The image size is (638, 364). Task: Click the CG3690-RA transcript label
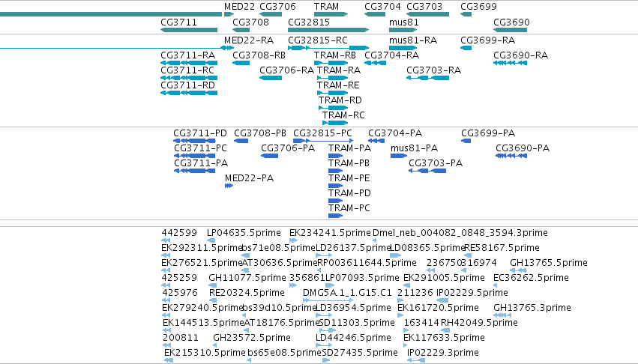click(521, 55)
